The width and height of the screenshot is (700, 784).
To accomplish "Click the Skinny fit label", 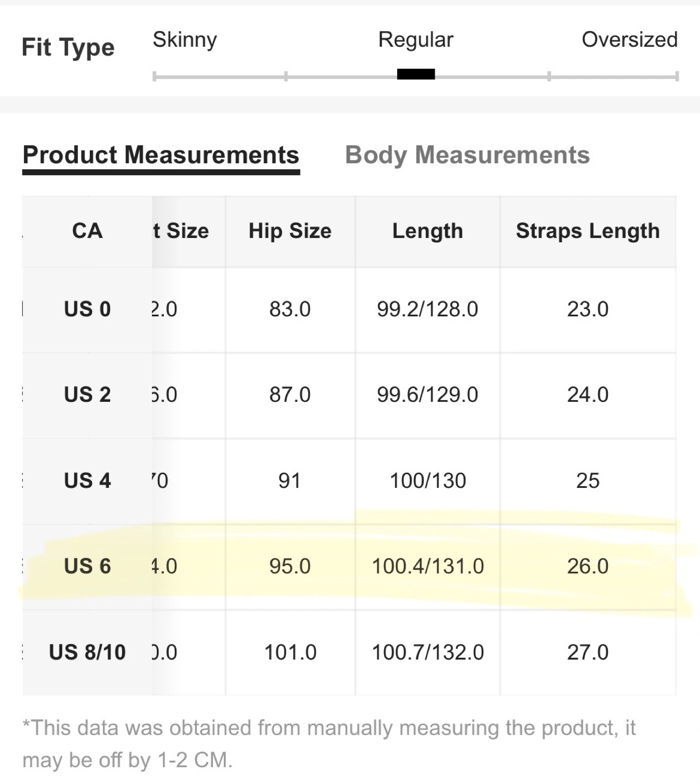I will [185, 40].
